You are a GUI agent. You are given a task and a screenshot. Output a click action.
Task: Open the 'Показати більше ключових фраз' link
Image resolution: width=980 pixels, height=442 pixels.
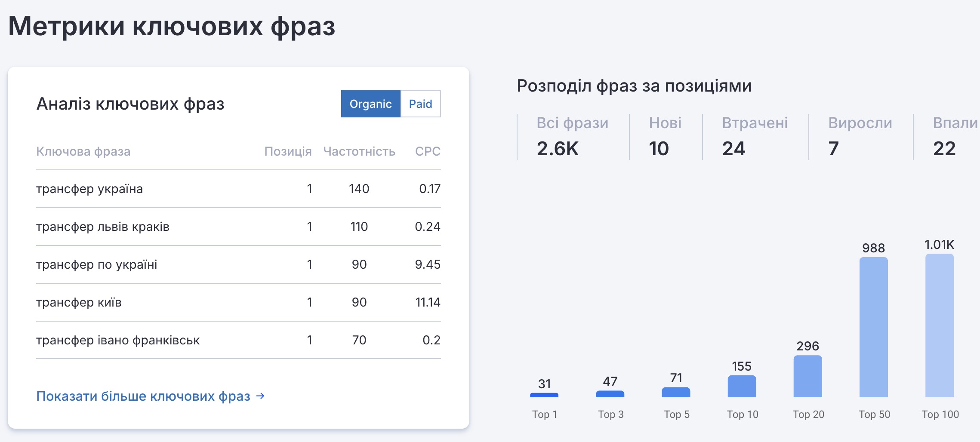(143, 396)
